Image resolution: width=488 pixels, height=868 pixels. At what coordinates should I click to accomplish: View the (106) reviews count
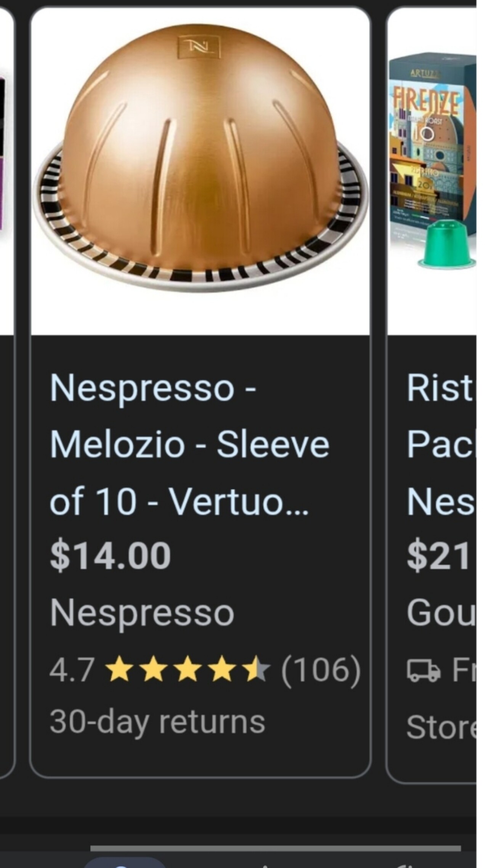321,669
